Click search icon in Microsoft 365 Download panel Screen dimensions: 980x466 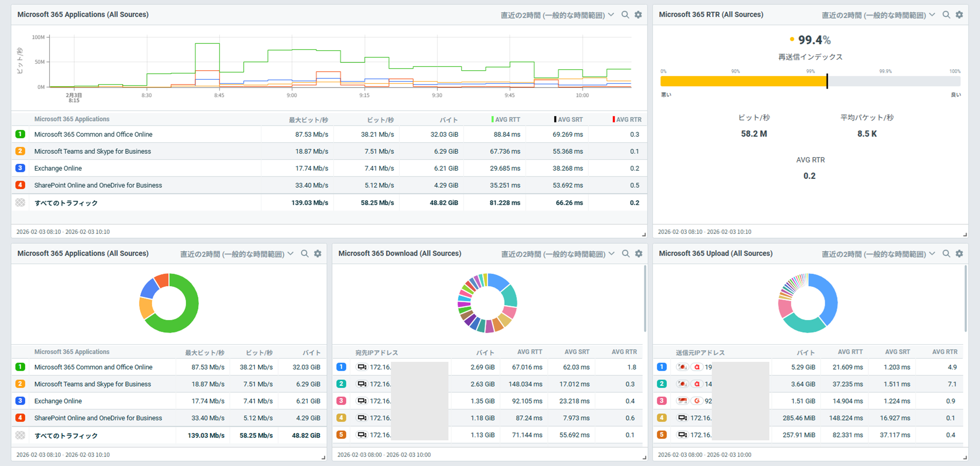click(625, 254)
